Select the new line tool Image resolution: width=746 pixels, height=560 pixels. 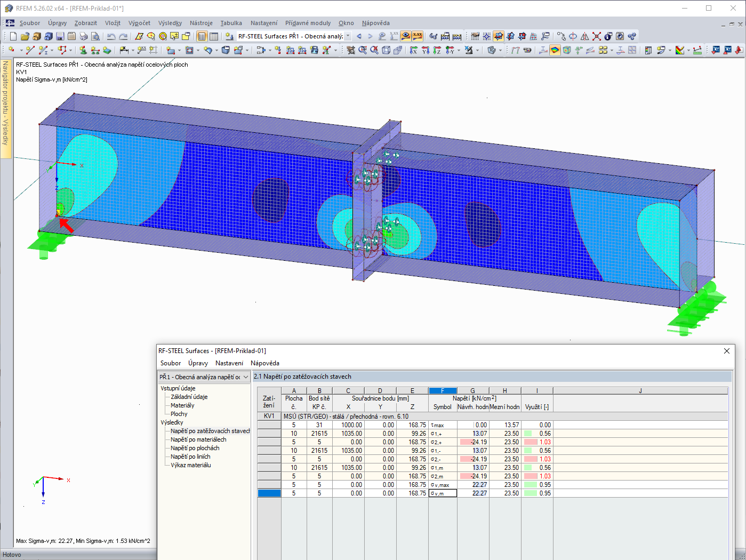30,50
